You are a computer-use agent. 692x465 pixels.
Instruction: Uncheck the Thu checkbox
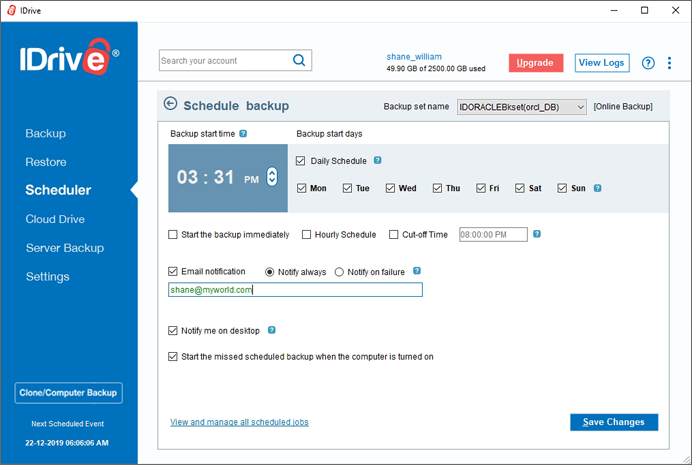point(437,188)
